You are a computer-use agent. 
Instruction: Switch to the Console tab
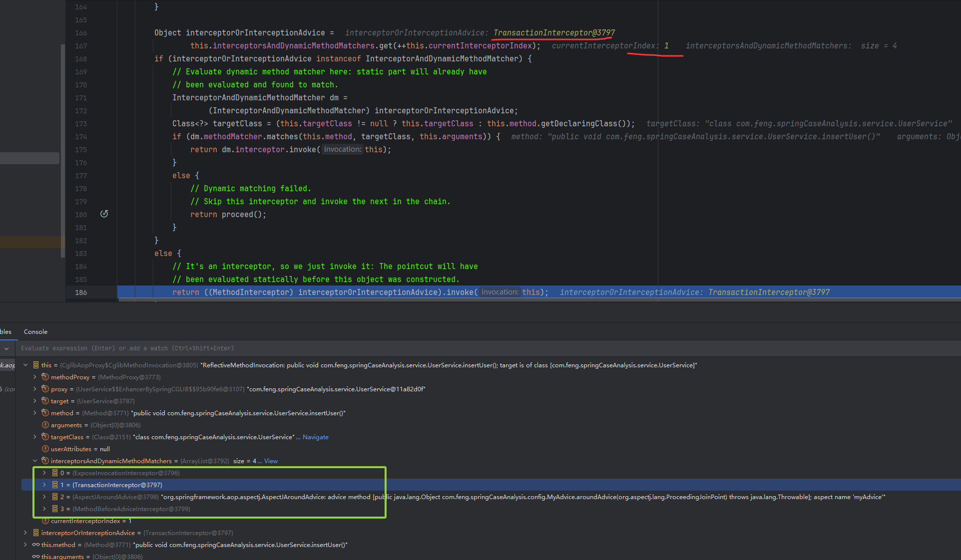click(x=35, y=332)
